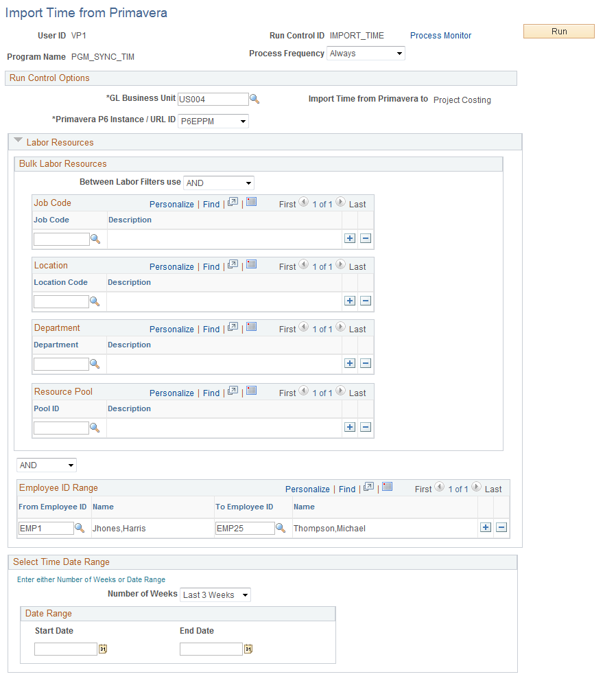The image size is (616, 681).
Task: Focus the Location Code input field
Action: pos(61,302)
